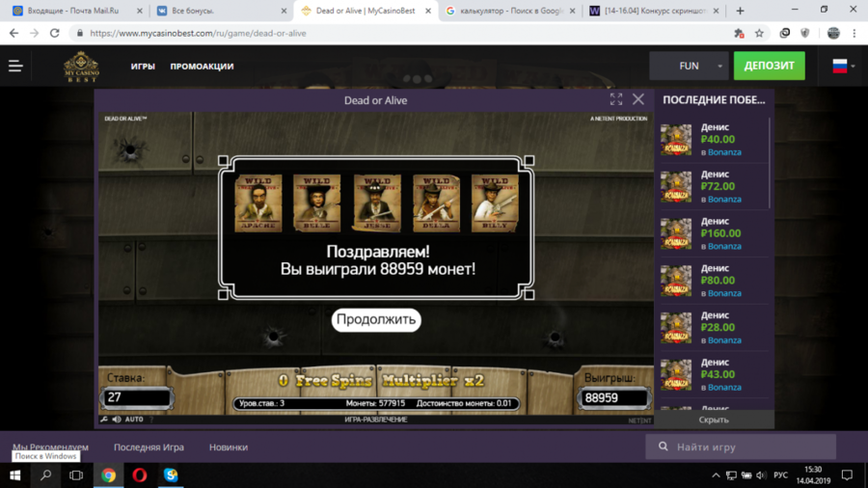This screenshot has height=488, width=868.
Task: Click the My Casino Best logo
Action: click(x=81, y=67)
